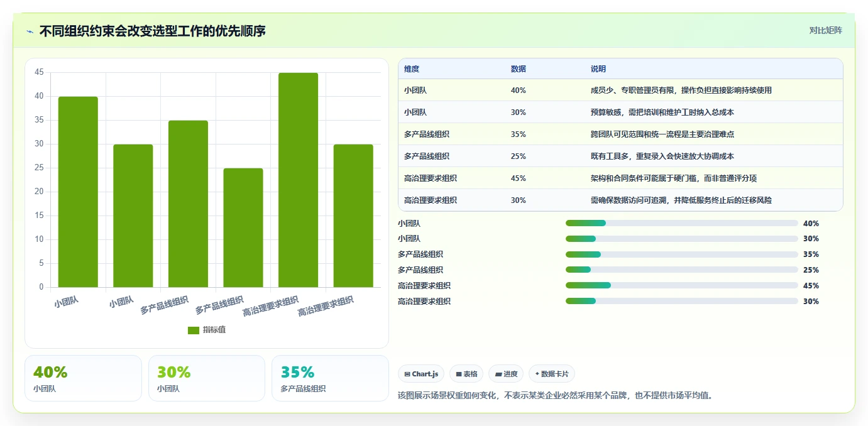868x426 pixels.
Task: Select the 高治理要求组织 bar with value 45
Action: click(298, 180)
